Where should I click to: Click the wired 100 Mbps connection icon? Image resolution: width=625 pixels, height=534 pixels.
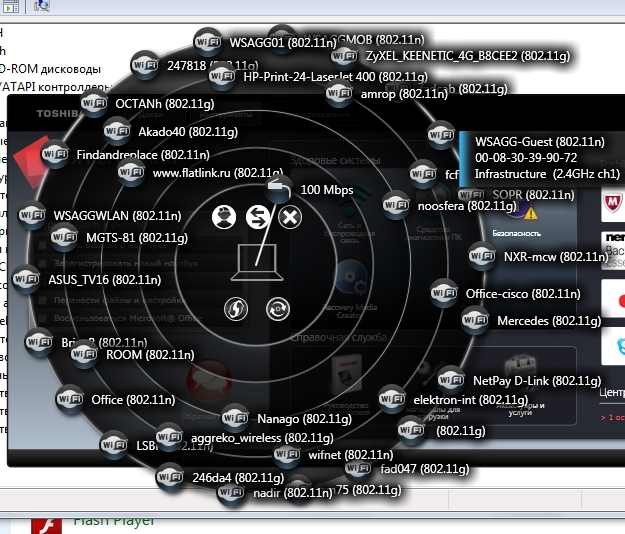279,189
